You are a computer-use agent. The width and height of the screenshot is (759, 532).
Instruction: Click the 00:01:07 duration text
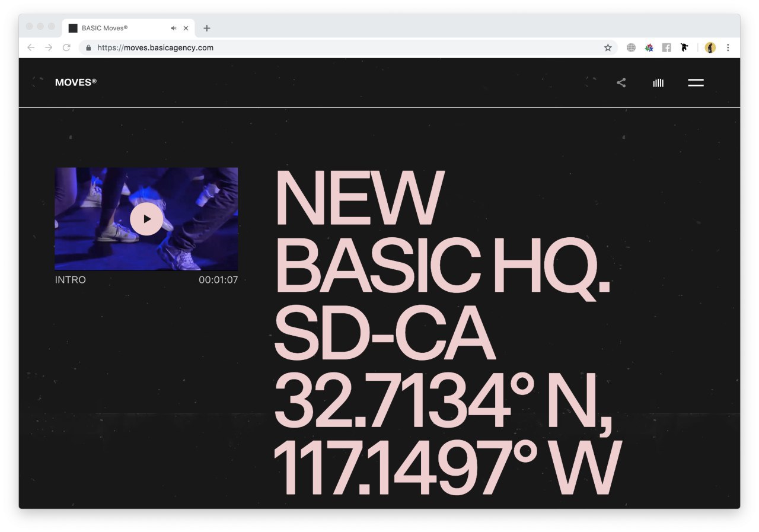coord(218,280)
